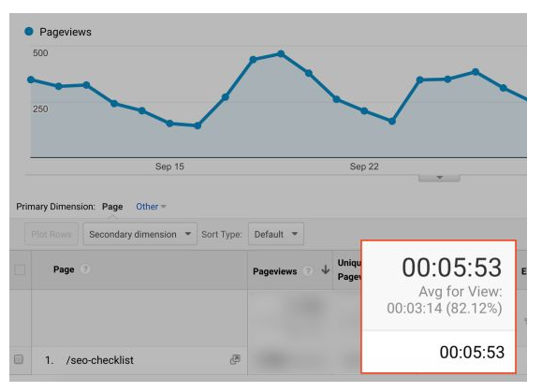Toggle the select-all checkbox in table header

click(x=20, y=269)
